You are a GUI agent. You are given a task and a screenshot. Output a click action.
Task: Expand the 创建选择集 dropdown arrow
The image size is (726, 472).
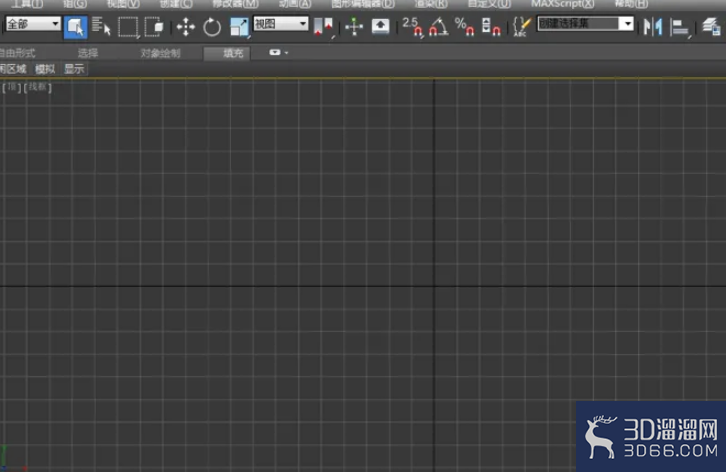click(x=627, y=24)
